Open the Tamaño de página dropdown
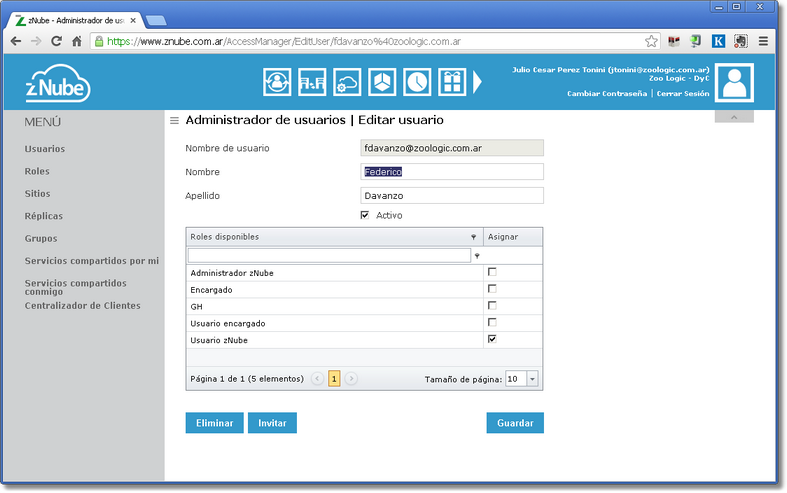Image resolution: width=787 pixels, height=493 pixels. (x=532, y=379)
